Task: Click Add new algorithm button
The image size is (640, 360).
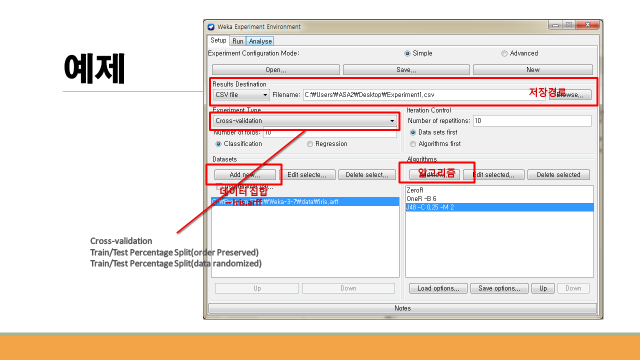Action: click(x=435, y=175)
